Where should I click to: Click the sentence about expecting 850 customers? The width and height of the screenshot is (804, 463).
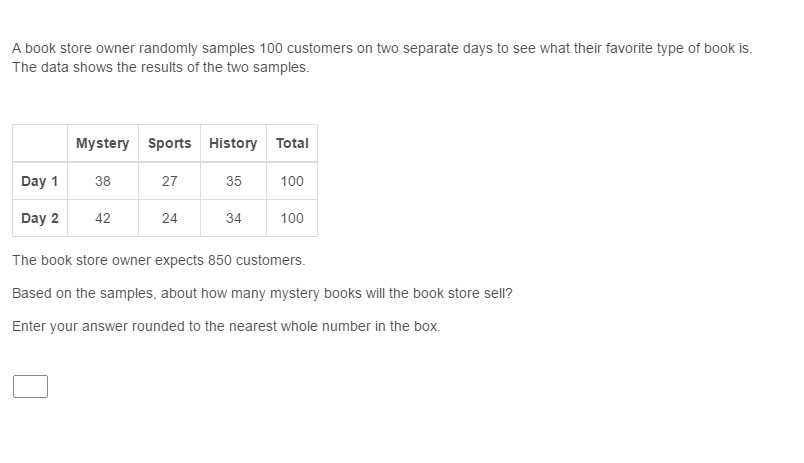pos(158,260)
